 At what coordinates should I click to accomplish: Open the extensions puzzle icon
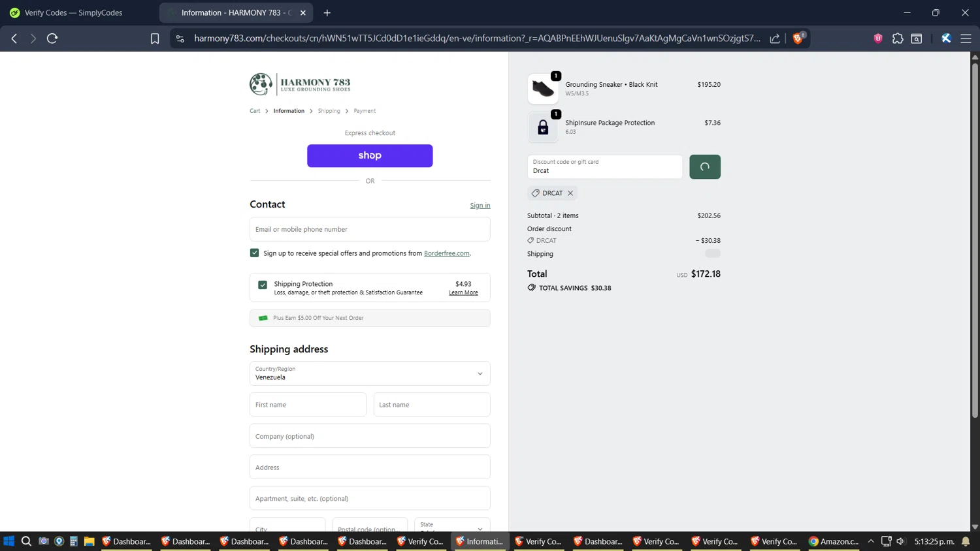898,39
